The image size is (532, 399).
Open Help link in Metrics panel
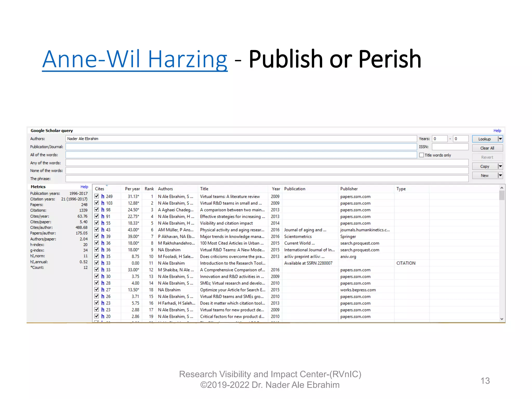point(84,187)
